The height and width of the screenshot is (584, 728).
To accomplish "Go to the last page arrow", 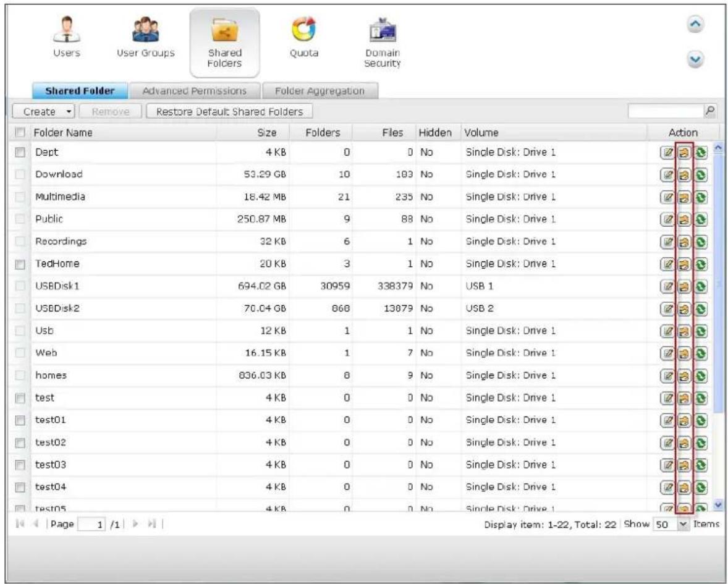I will (x=151, y=523).
